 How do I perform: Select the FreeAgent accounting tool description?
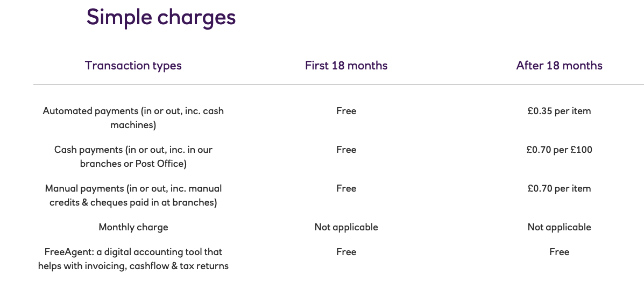tap(133, 259)
